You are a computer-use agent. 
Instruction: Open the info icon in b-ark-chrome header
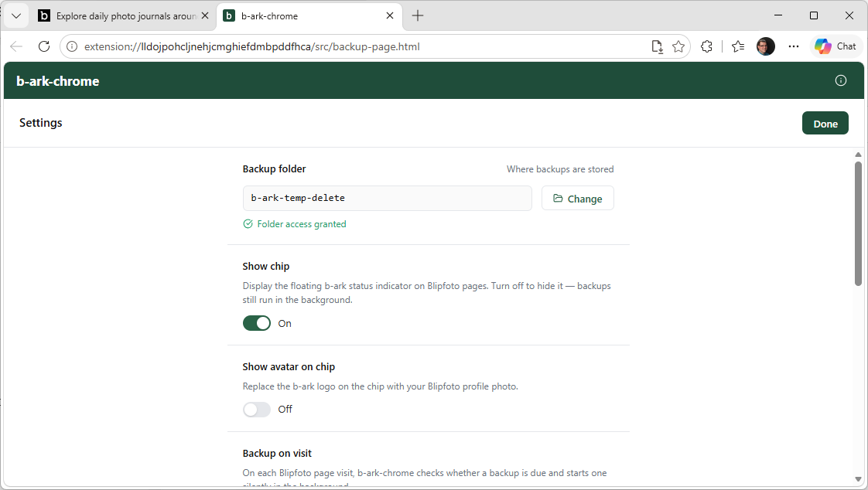(x=840, y=80)
